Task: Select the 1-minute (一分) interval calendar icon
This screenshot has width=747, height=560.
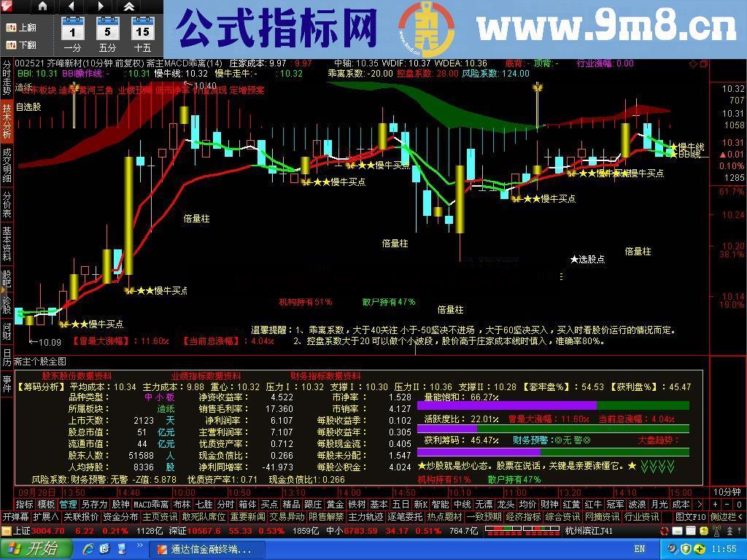Action: click(x=71, y=29)
